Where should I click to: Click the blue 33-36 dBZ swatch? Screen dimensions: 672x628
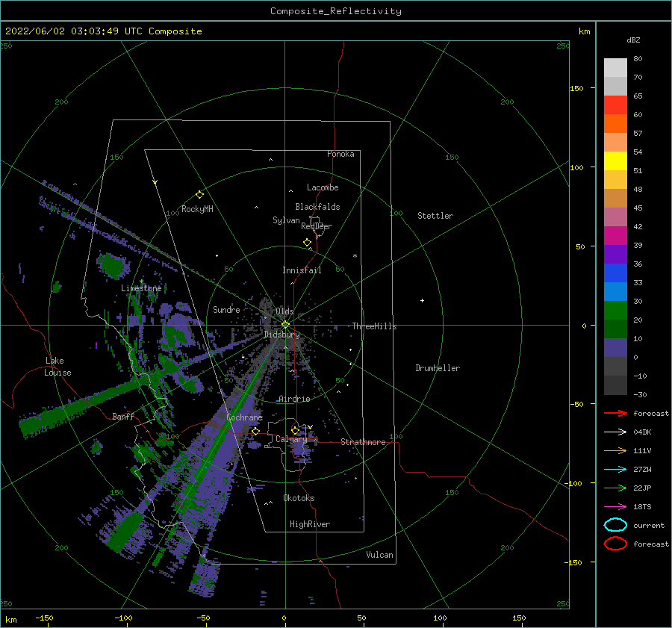615,273
